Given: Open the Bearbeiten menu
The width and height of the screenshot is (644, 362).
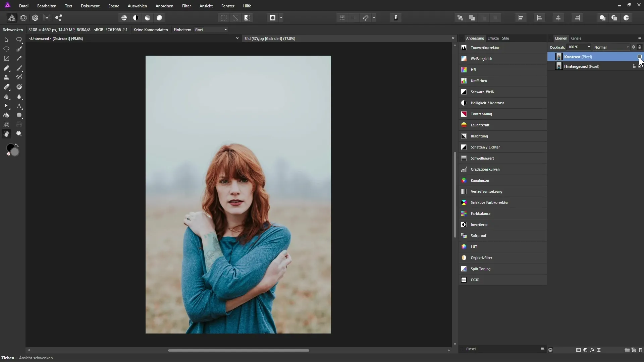Looking at the screenshot, I should coord(47,6).
